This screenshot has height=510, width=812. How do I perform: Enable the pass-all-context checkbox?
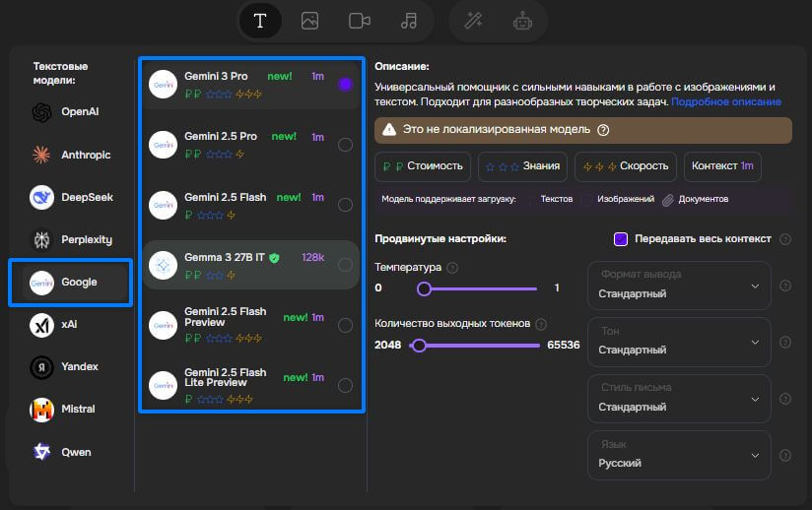(x=621, y=239)
